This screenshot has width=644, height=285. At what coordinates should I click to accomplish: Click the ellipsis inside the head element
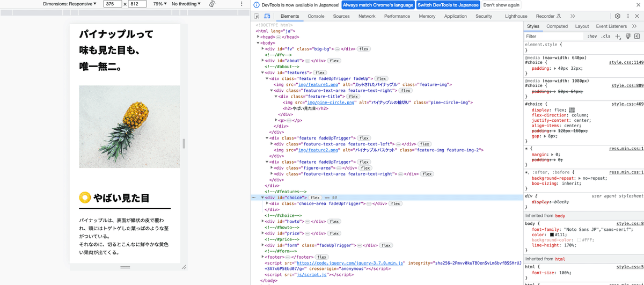[279, 37]
